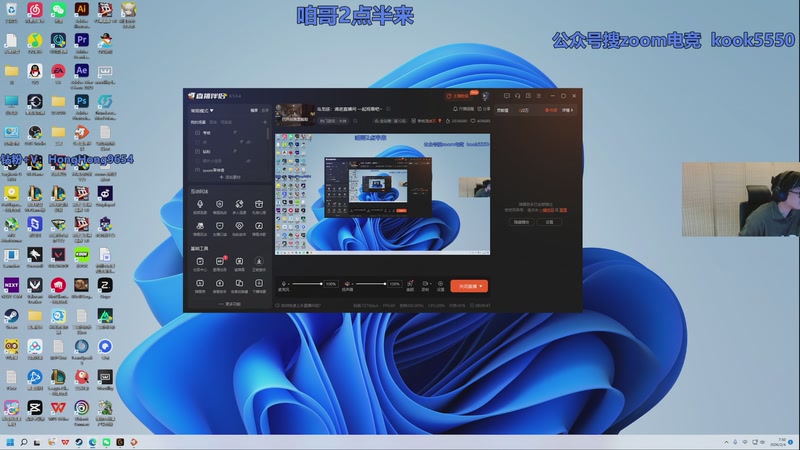Click the Windows Start button on taskbar

tap(12, 441)
